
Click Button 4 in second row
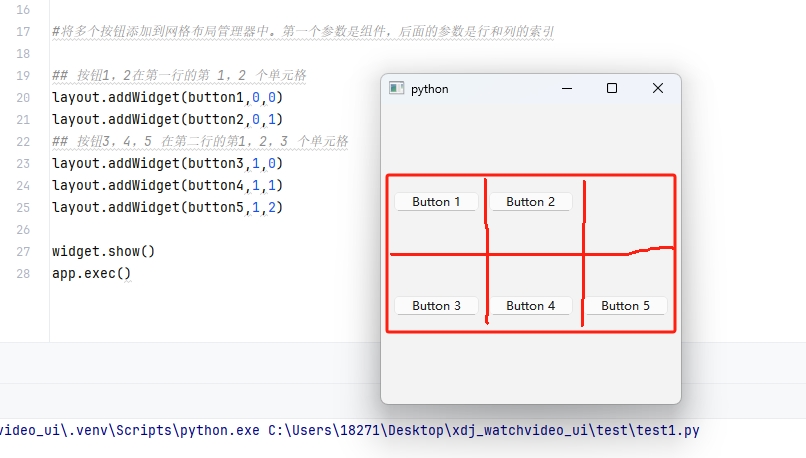coord(530,306)
